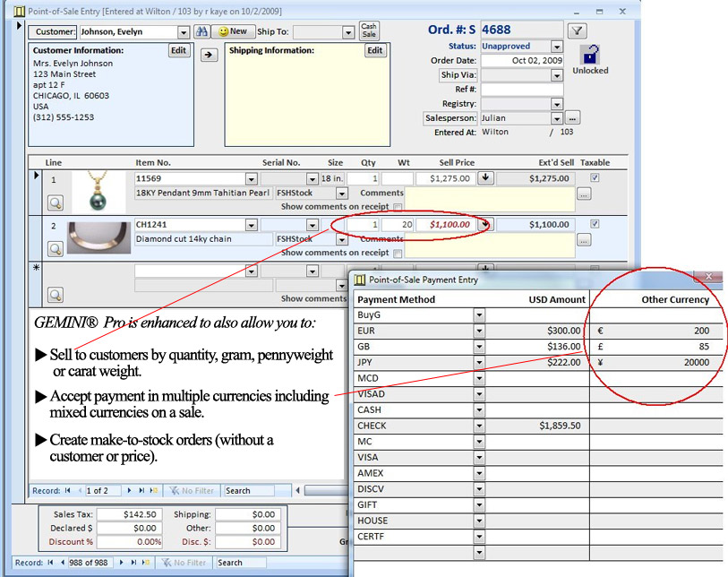Click the comments ellipsis on line 2
Screen dimensions: 728x577
pyautogui.click(x=583, y=239)
